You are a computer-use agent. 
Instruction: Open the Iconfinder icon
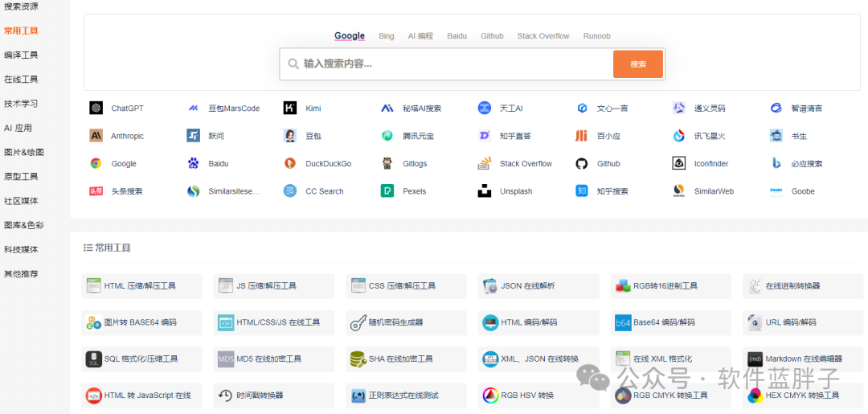tap(678, 163)
